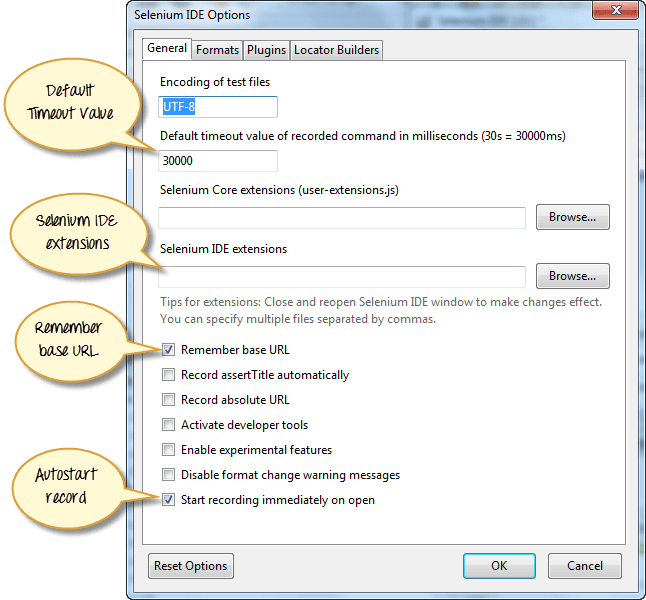The width and height of the screenshot is (646, 600).
Task: Switch to the Formats tab
Action: (217, 50)
